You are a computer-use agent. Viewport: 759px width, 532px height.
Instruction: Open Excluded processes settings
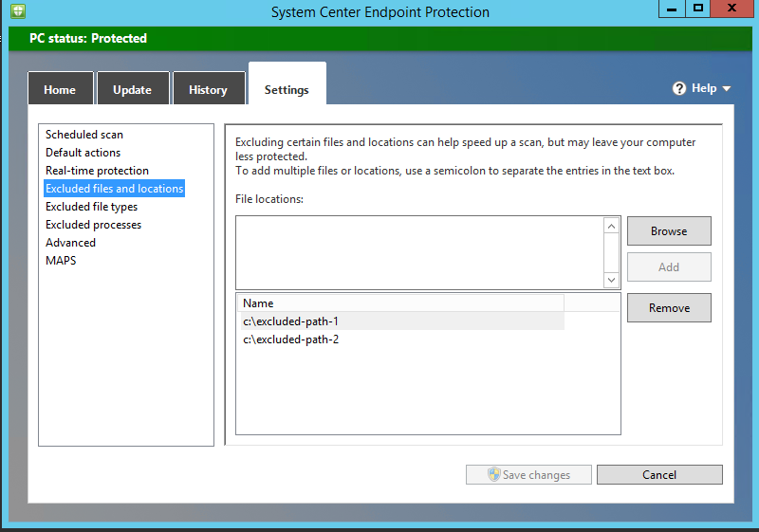pyautogui.click(x=93, y=225)
